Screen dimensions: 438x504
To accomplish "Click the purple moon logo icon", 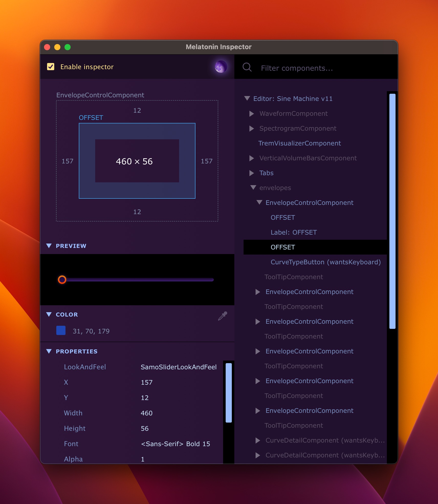I will 221,67.
